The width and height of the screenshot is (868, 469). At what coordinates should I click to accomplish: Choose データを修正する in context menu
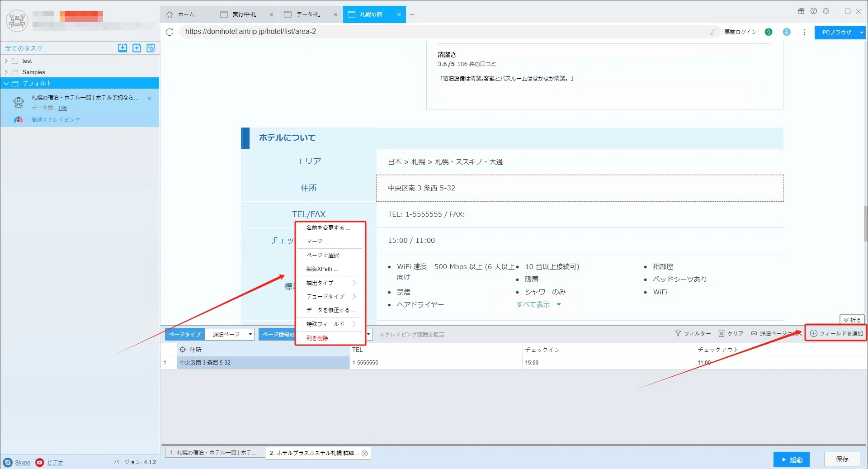[331, 310]
